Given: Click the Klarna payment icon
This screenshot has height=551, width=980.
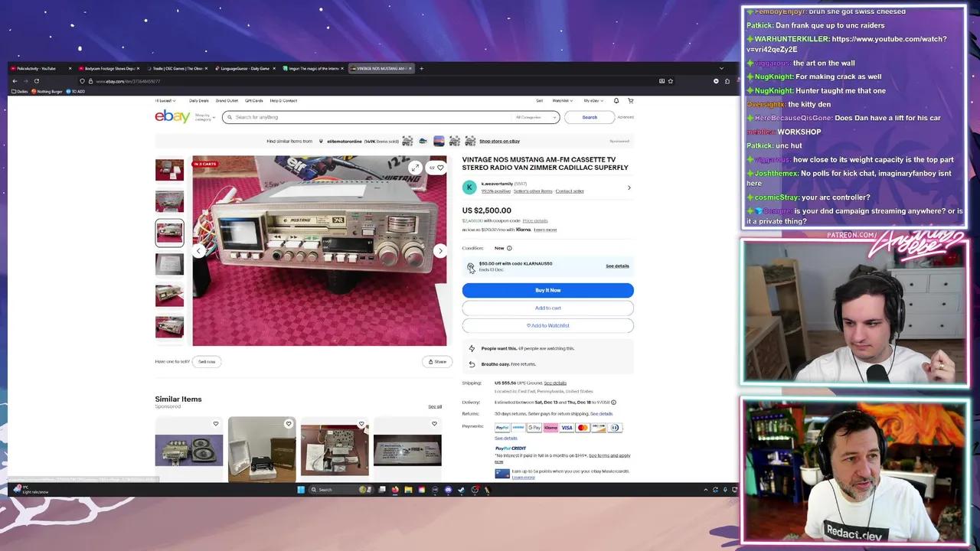Looking at the screenshot, I should point(550,428).
